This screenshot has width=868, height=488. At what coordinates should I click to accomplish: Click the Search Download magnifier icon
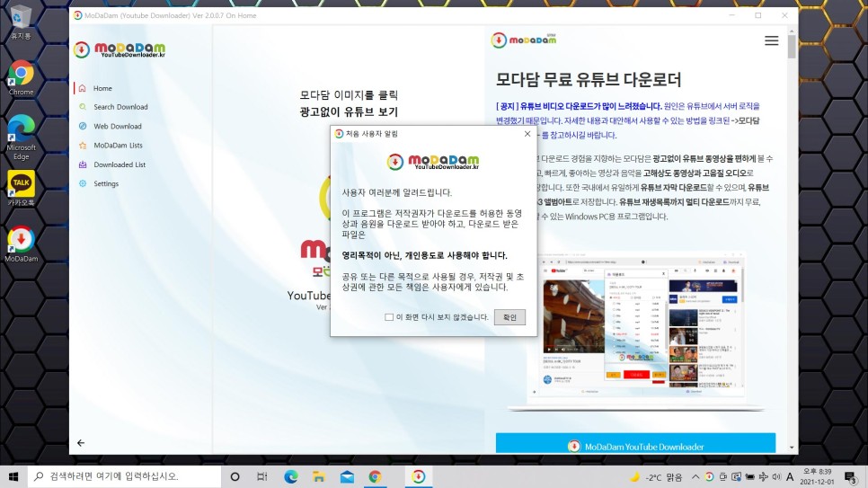click(83, 107)
